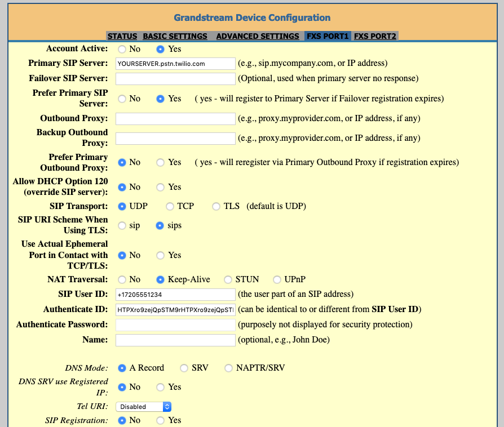Focus the Outbound Proxy field

coord(175,119)
